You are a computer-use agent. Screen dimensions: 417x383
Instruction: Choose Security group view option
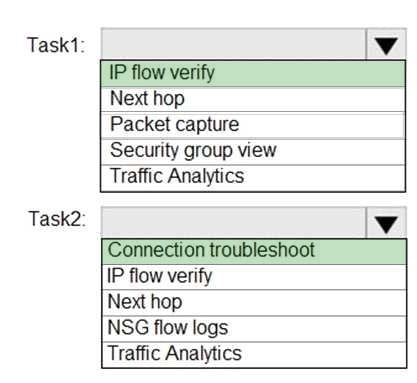[x=253, y=151]
